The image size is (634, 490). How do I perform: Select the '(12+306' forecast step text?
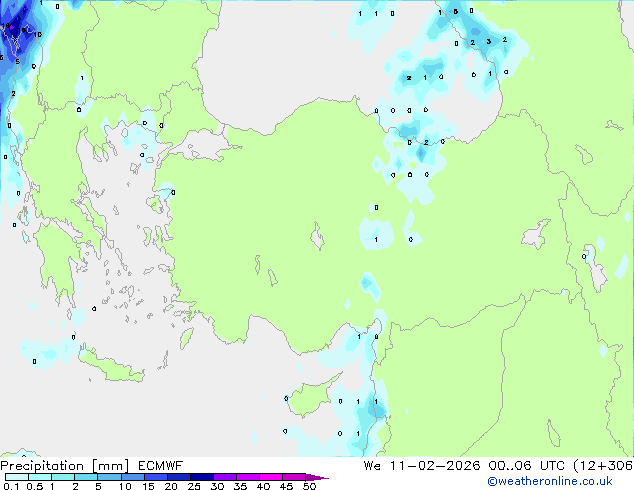tap(603, 466)
